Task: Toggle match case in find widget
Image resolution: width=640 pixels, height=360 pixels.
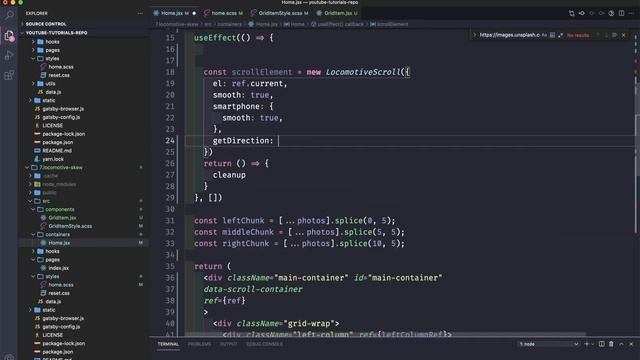Action: coord(544,36)
